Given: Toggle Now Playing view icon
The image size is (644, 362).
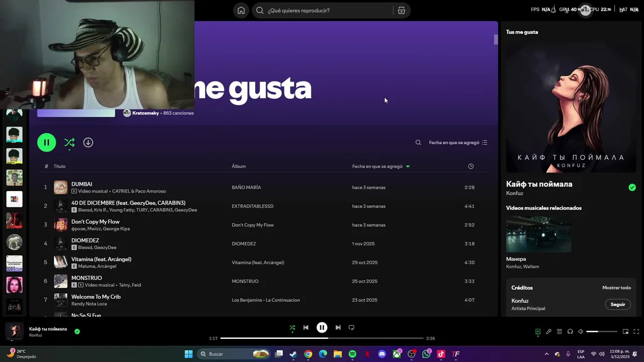Looking at the screenshot, I should point(538,332).
